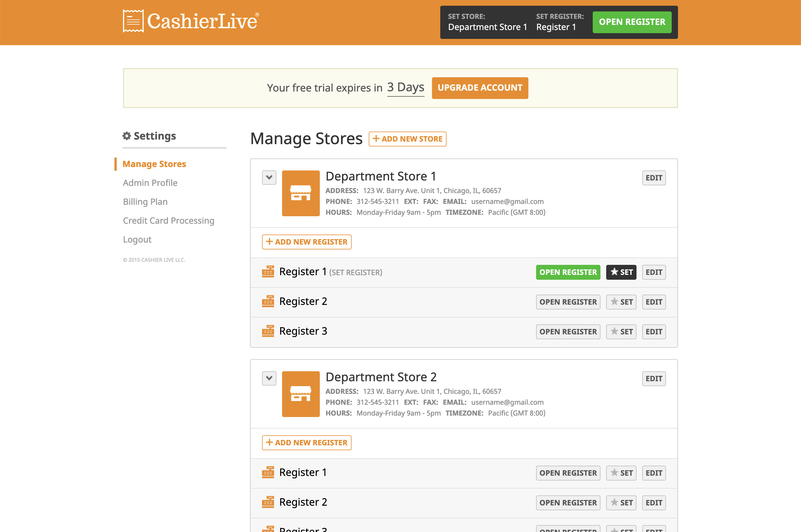The width and height of the screenshot is (801, 532).
Task: Edit Register 3 in Department Store 1
Action: click(x=654, y=331)
